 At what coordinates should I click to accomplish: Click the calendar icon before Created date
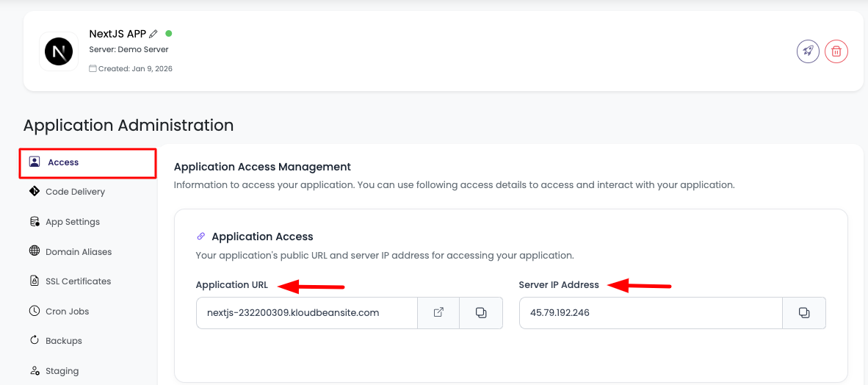click(x=93, y=68)
